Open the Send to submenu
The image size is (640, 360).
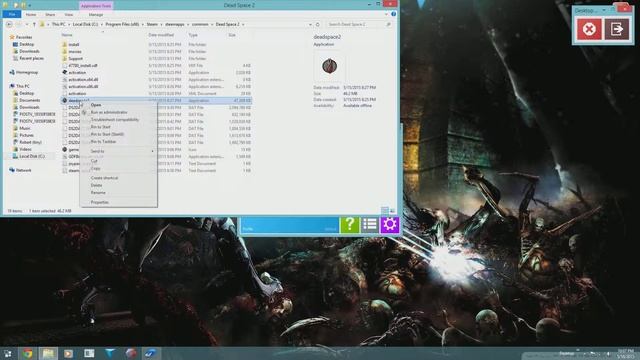(x=118, y=151)
